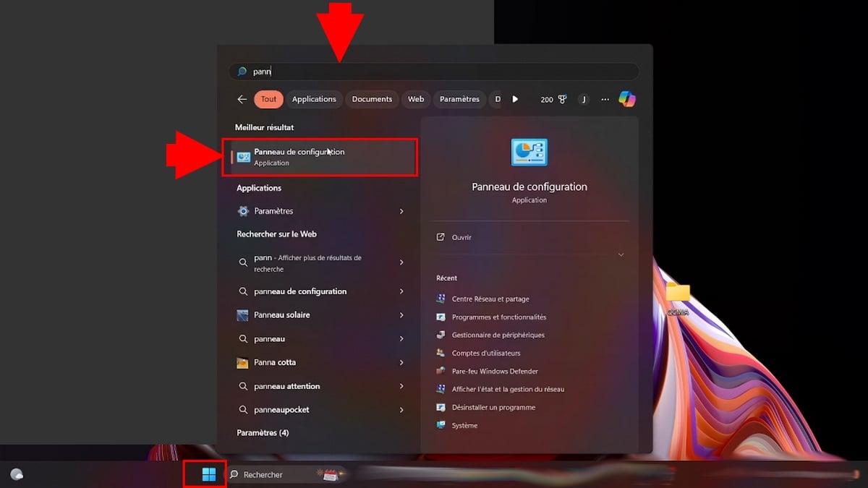Click the J user account avatar
This screenshot has width=868, height=488.
click(x=584, y=99)
